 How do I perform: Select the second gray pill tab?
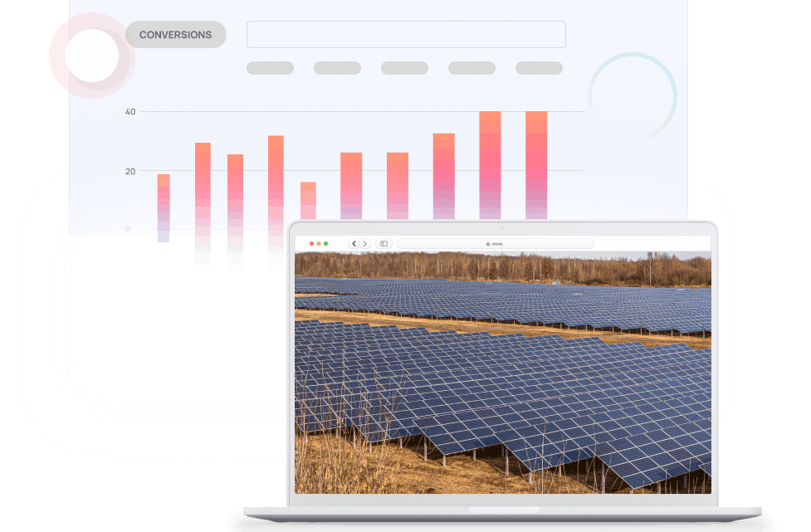[337, 68]
